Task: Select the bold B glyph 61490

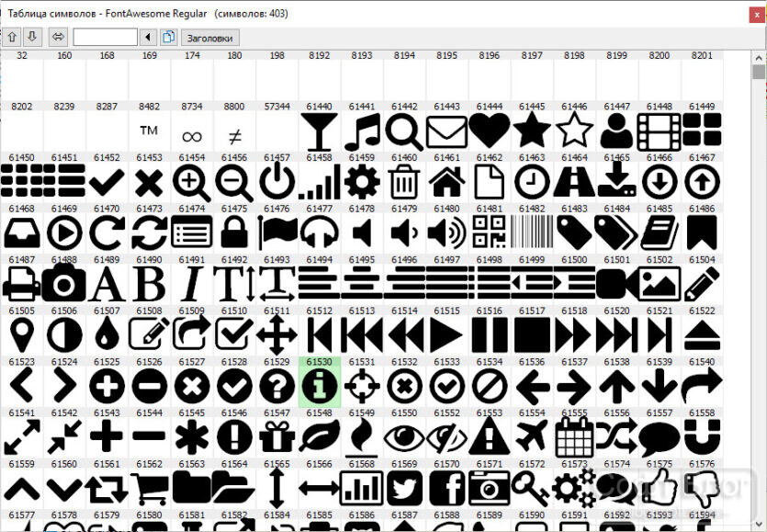Action: [149, 284]
